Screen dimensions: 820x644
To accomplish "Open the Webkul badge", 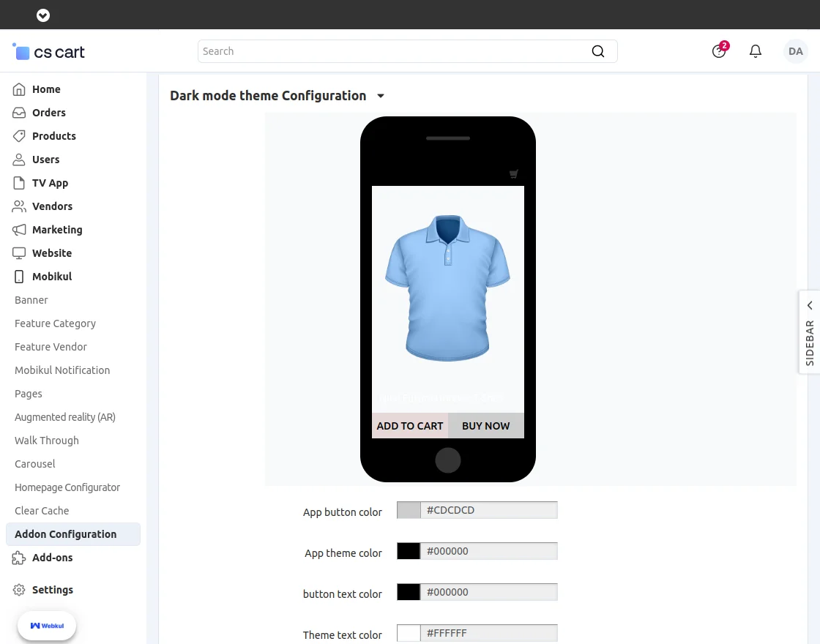I will point(47,626).
